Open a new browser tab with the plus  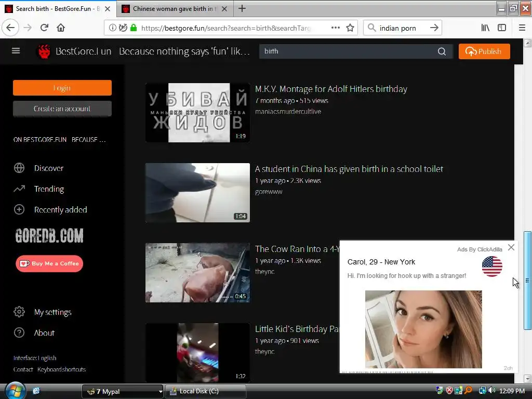(x=242, y=8)
